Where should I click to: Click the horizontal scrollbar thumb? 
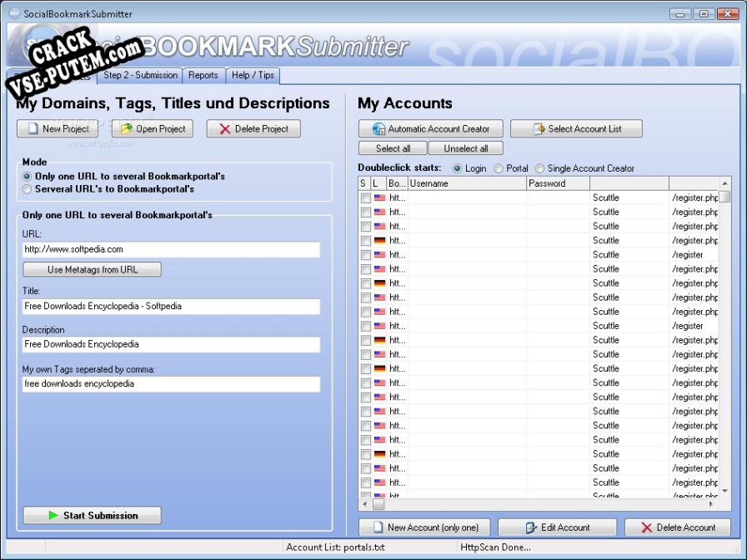tap(379, 504)
